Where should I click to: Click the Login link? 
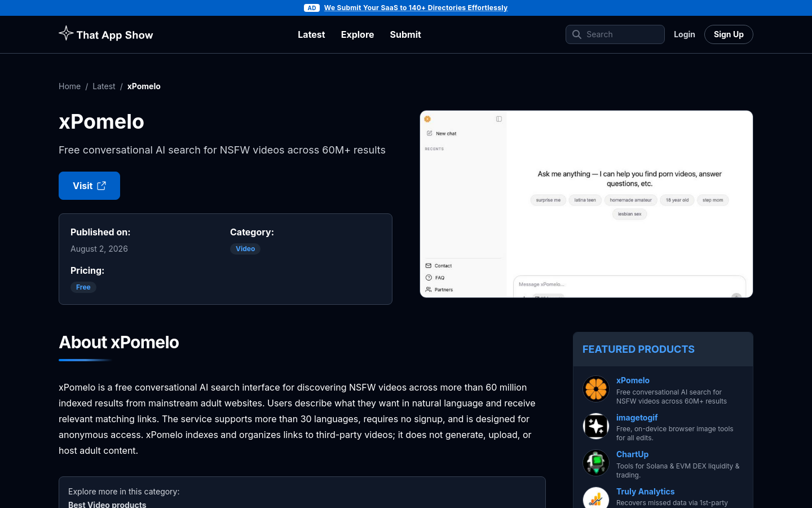coord(685,34)
